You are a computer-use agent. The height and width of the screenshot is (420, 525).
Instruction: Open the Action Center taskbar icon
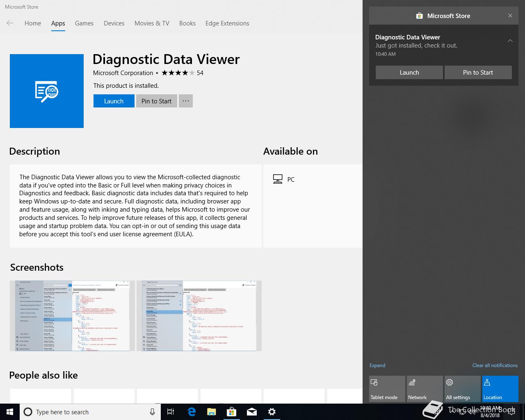pos(511,412)
